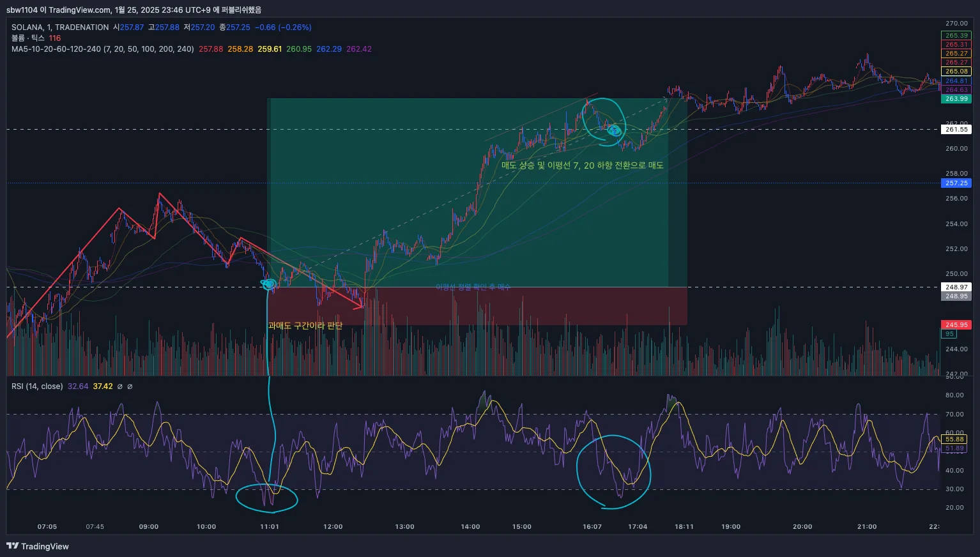Screen dimensions: 980x557
Task: Click the green 263.99 price tag on axis
Action: [956, 98]
